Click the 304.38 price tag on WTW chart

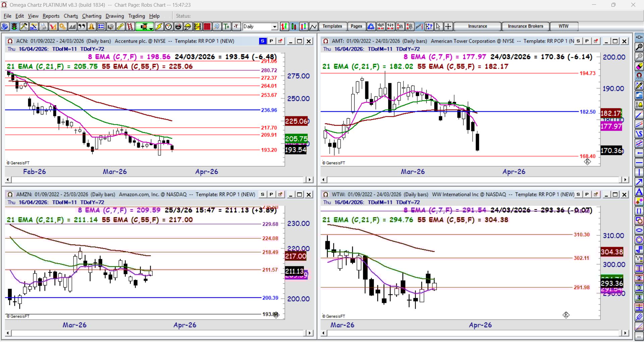[x=612, y=252]
